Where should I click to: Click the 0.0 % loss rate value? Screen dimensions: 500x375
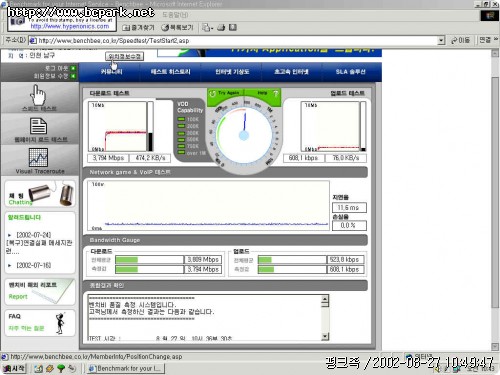[x=349, y=226]
